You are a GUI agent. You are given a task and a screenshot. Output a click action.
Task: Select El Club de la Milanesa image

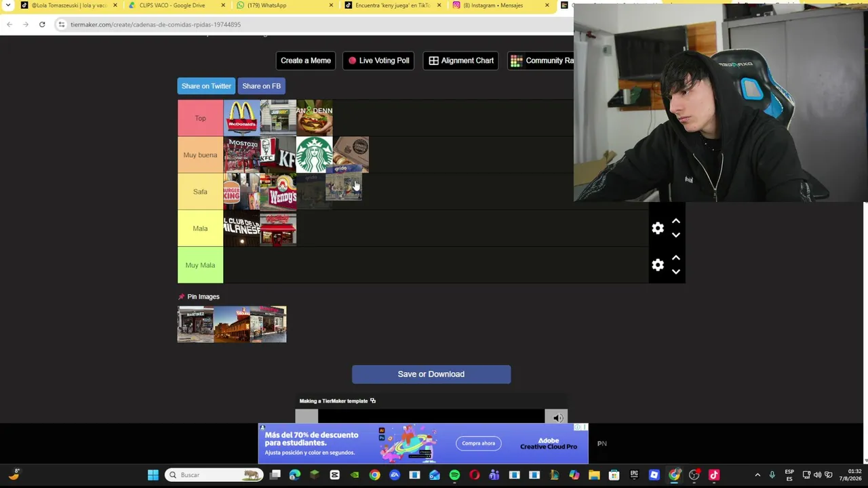241,228
